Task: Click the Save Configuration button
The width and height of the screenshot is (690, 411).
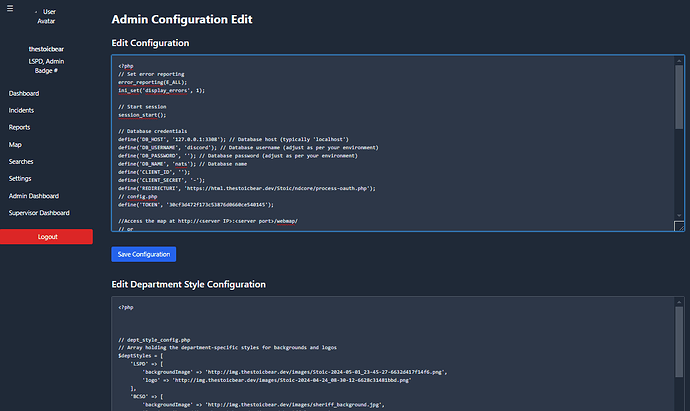Action: coord(143,254)
